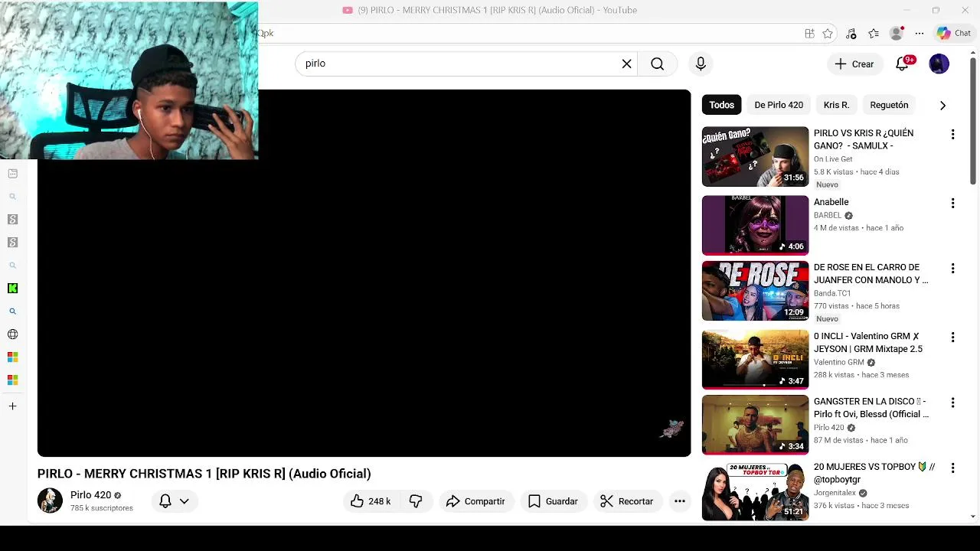Open the YouTube account avatar menu
Image resolution: width=980 pixels, height=551 pixels.
click(x=939, y=64)
